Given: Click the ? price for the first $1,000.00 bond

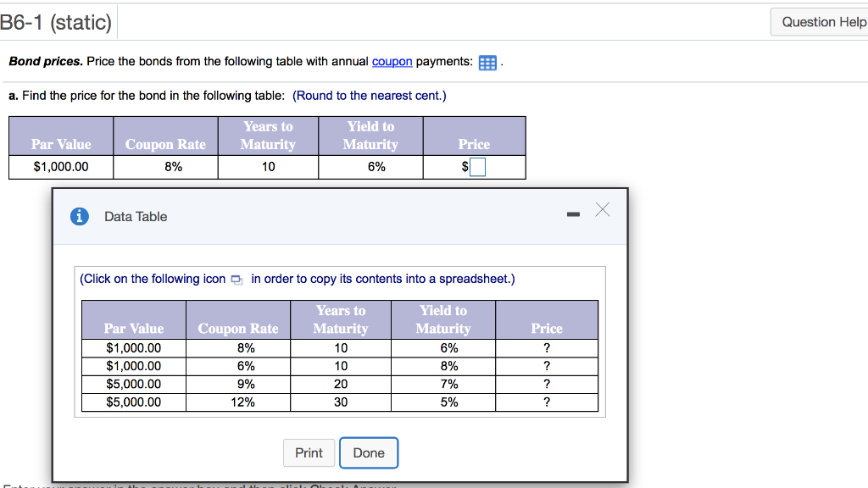Looking at the screenshot, I should (x=547, y=348).
